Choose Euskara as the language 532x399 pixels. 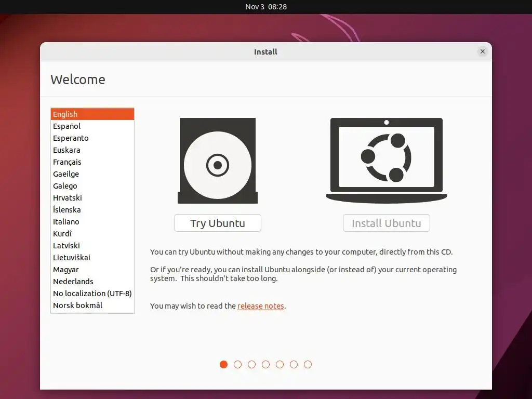tap(92, 150)
